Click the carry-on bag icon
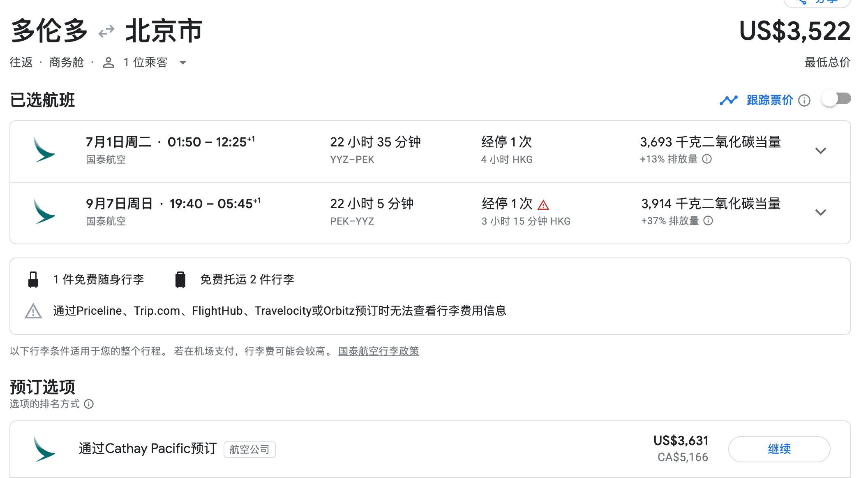 (x=33, y=279)
